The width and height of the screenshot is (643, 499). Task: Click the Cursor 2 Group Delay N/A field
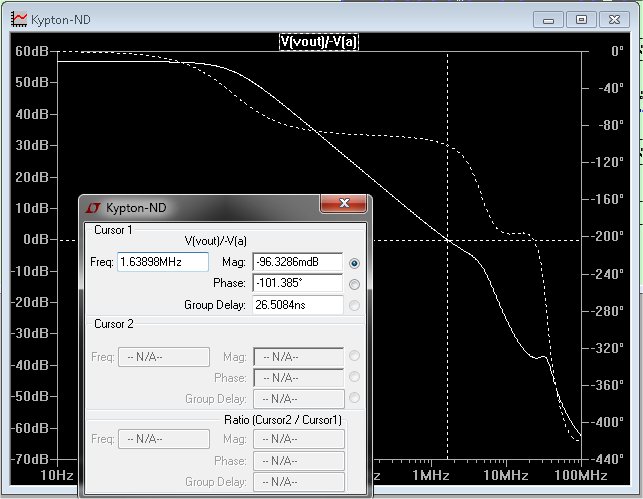pyautogui.click(x=299, y=399)
